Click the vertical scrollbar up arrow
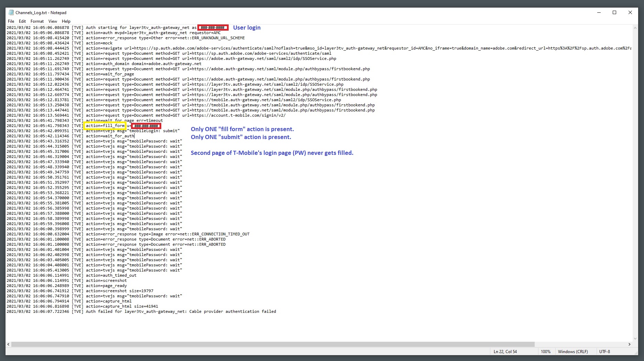The width and height of the screenshot is (644, 361). coord(635,28)
